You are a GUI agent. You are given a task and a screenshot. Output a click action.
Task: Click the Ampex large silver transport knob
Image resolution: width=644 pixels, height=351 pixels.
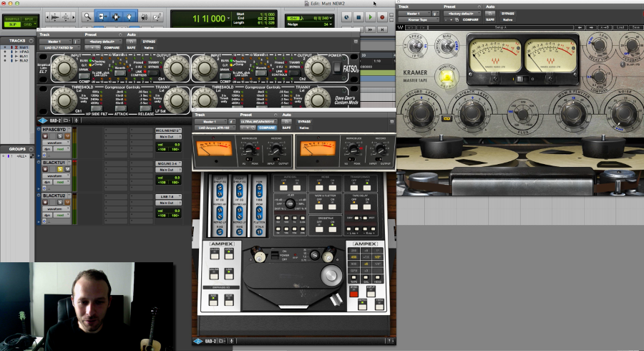(x=331, y=275)
